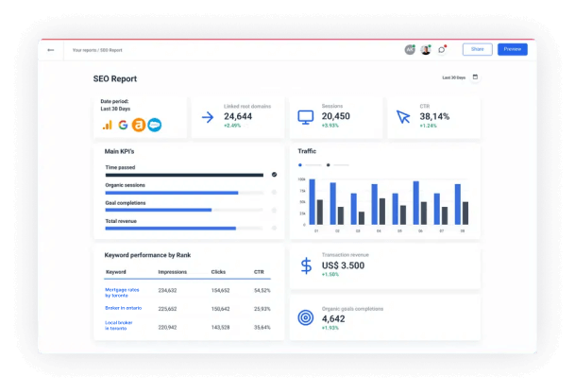Click the Organic goals target icon
The image size is (575, 392).
(305, 317)
